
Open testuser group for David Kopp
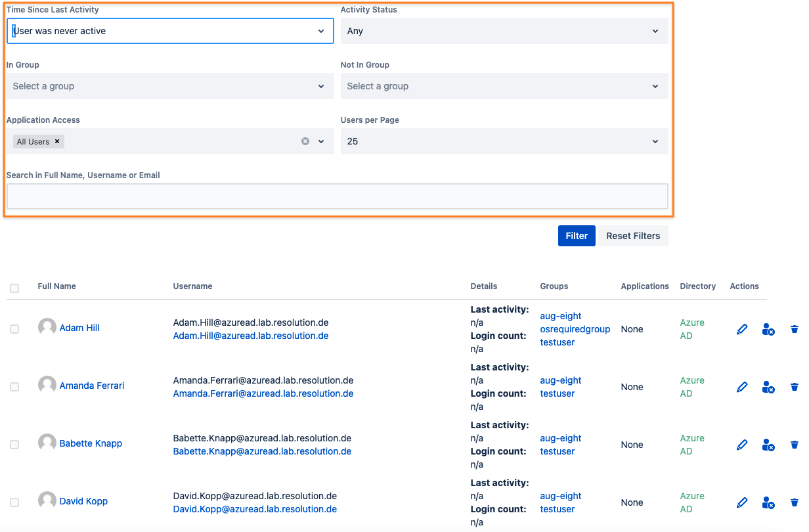tap(558, 509)
